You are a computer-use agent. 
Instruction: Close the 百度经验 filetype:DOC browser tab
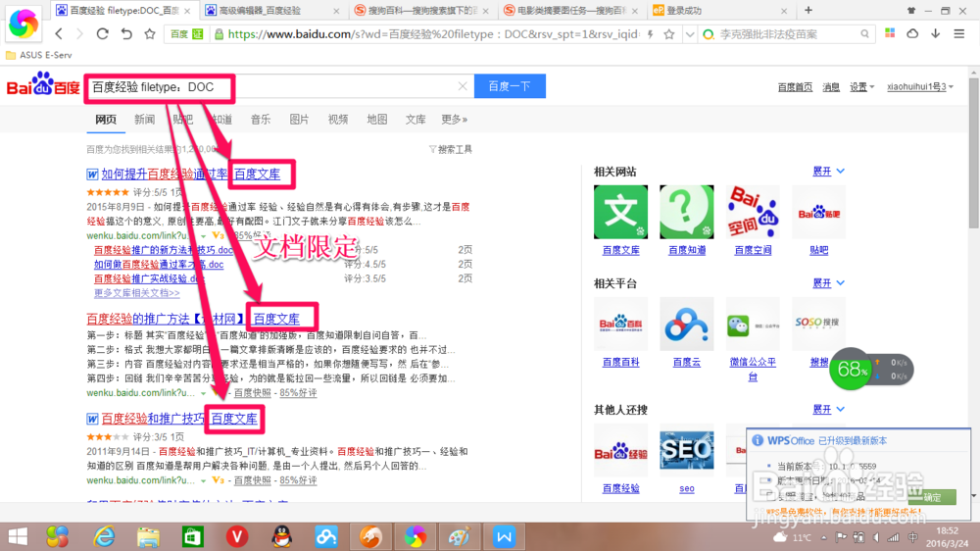tap(187, 11)
